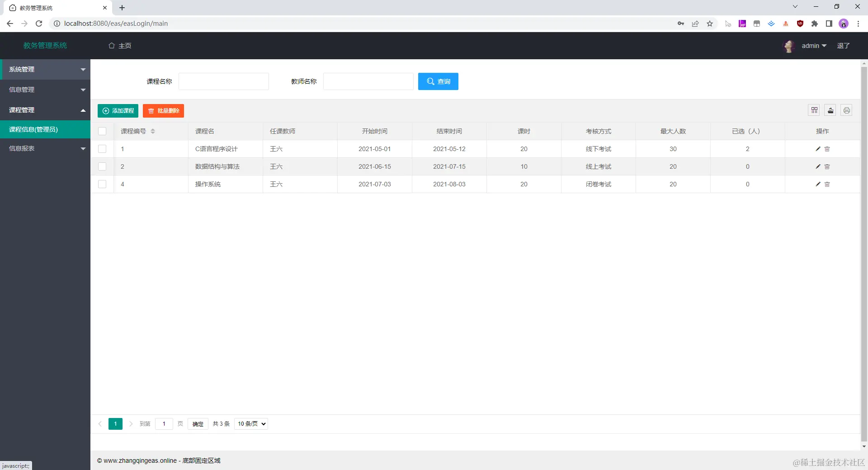This screenshot has height=470, width=868.
Task: Click 退了 logout in top bar
Action: (x=843, y=46)
